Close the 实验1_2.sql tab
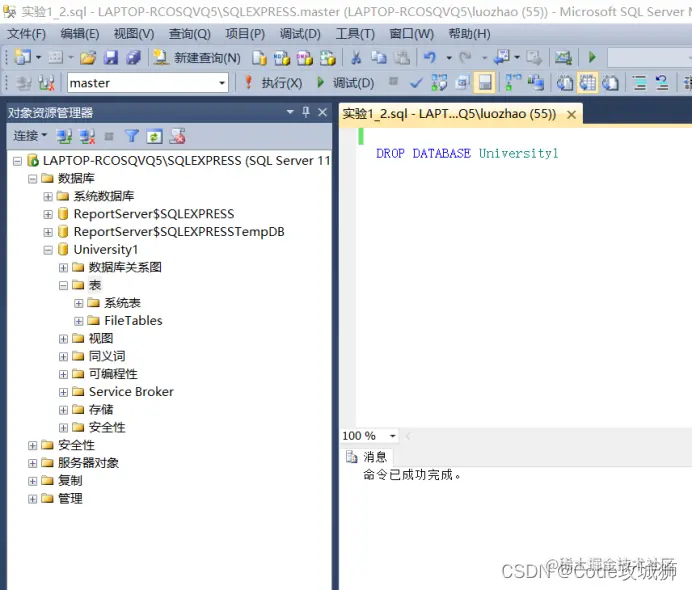 pos(571,115)
